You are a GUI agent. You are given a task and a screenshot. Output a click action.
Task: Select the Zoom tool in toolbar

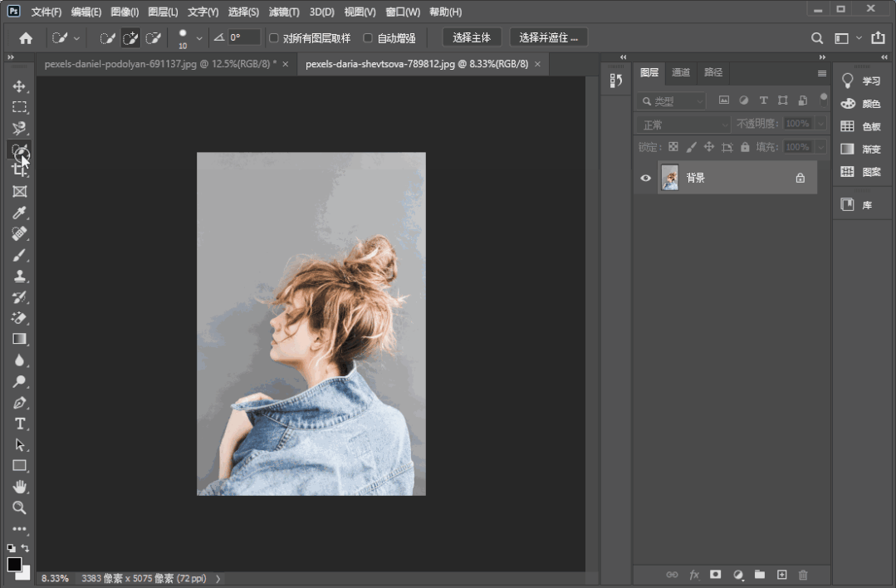19,507
